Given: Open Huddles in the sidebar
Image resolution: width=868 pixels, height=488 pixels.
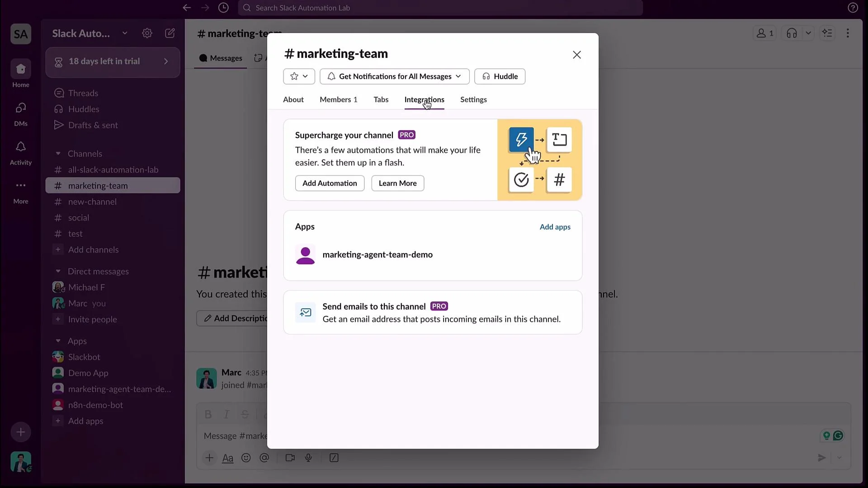Looking at the screenshot, I should click(x=113, y=109).
